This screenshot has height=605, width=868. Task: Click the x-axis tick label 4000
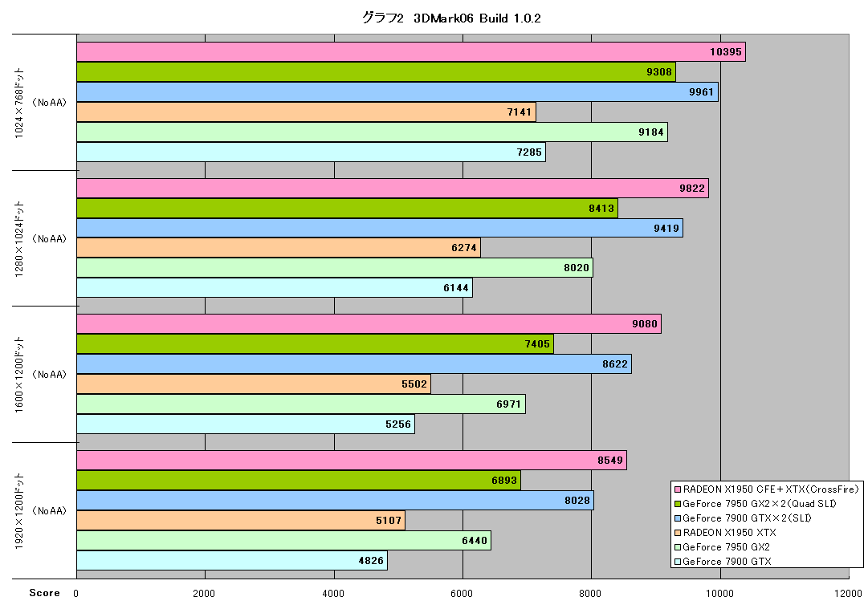332,594
